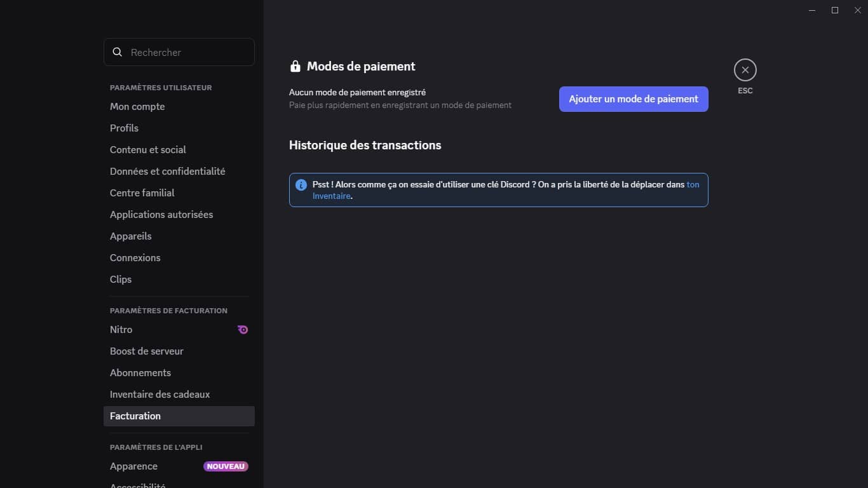The height and width of the screenshot is (488, 868).
Task: Select Données et confidentialité
Action: tap(167, 172)
